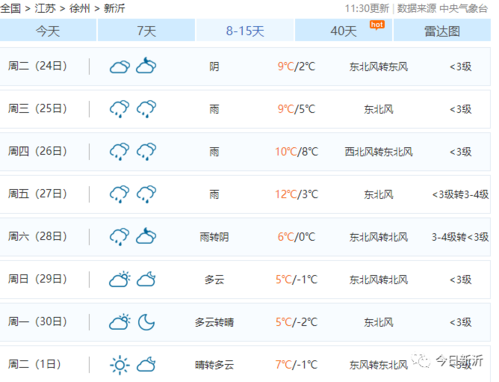Click the daytime partly cloudy icon for 周日（29日）
Image resolution: width=499 pixels, height=382 pixels.
tap(120, 279)
